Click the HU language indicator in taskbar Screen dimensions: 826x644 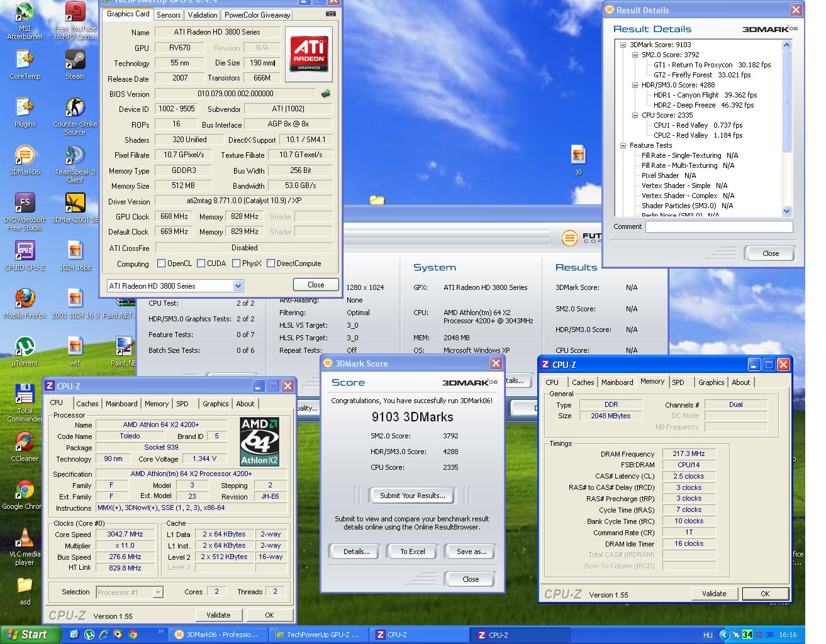tap(707, 635)
